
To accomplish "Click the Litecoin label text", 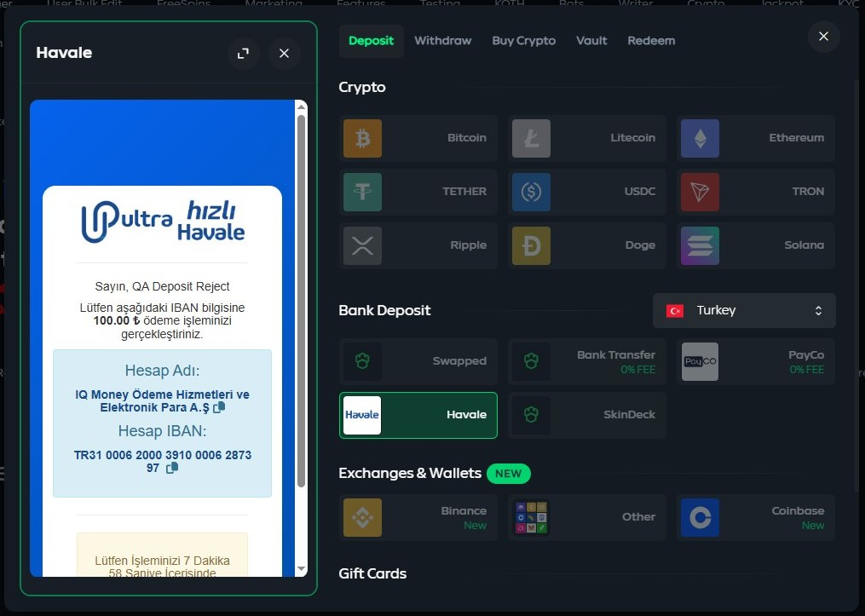I will (x=632, y=138).
